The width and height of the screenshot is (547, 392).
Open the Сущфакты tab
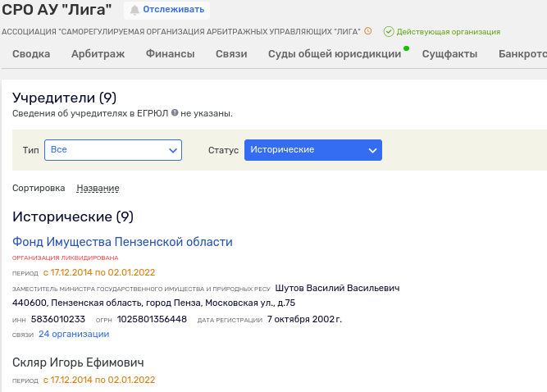click(449, 53)
